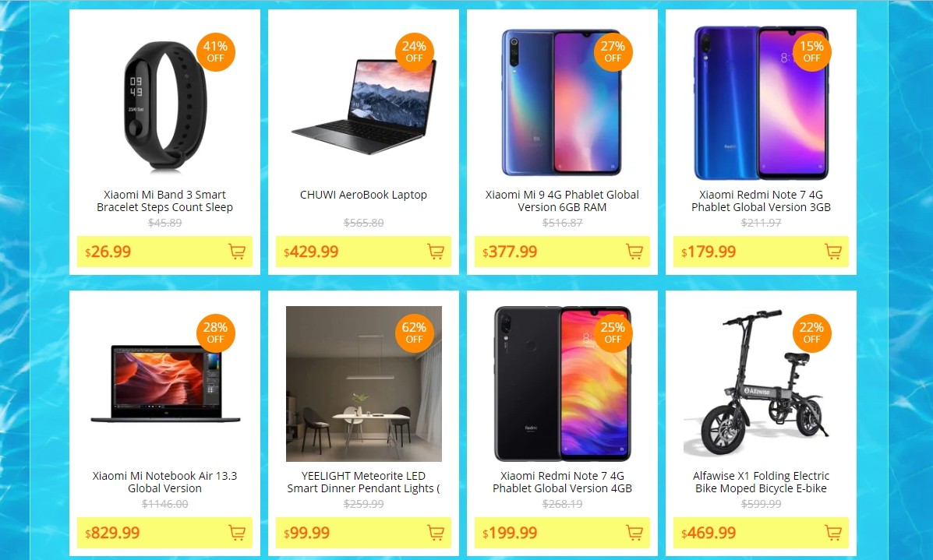Add Xiaomi Mi Band 3 to cart
933x560 pixels.
(x=238, y=252)
